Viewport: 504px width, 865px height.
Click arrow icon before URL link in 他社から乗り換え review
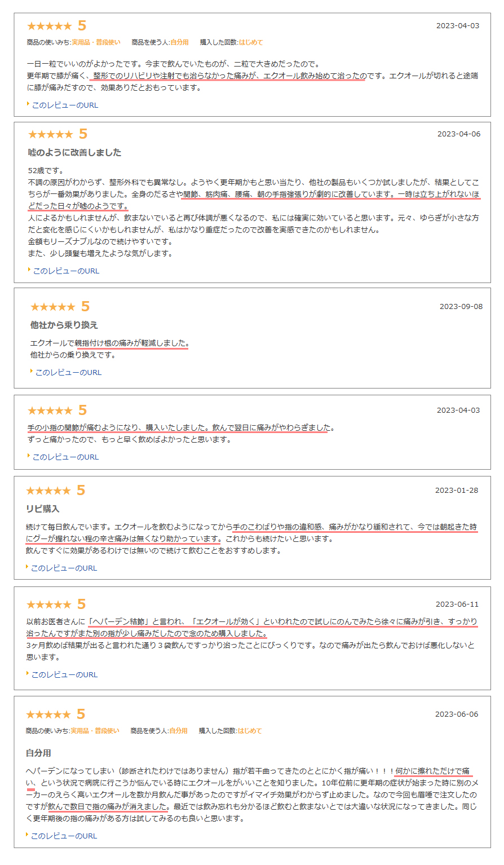pos(32,372)
